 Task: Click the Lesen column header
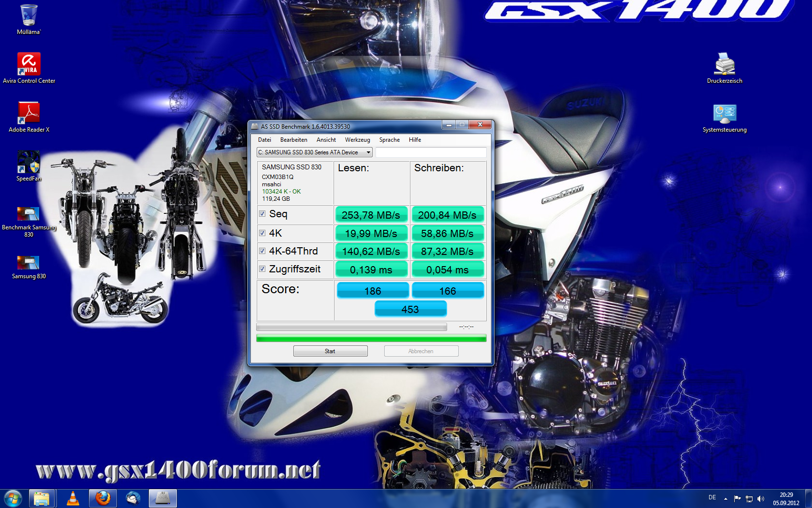click(x=353, y=168)
